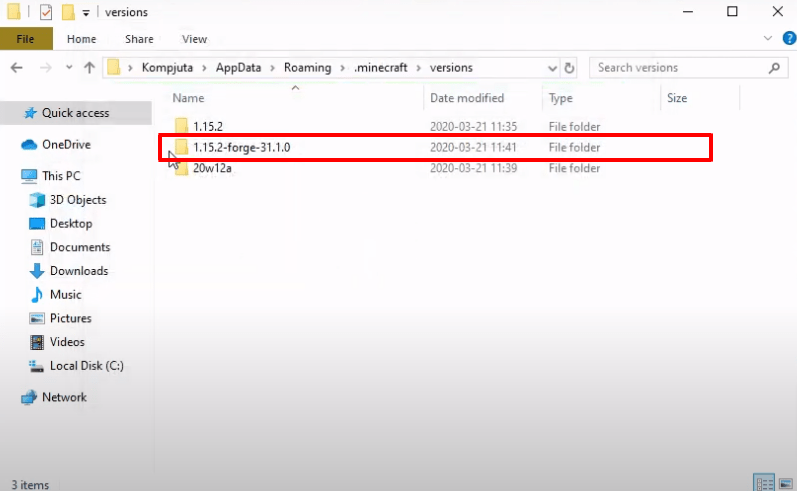Switch to the View ribbon tab
This screenshot has width=797, height=491.
point(194,39)
